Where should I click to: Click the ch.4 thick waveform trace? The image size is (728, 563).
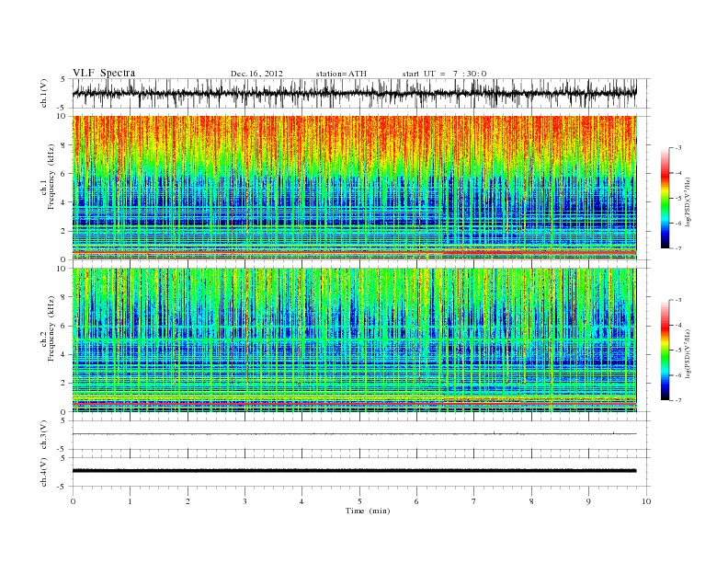tap(355, 471)
